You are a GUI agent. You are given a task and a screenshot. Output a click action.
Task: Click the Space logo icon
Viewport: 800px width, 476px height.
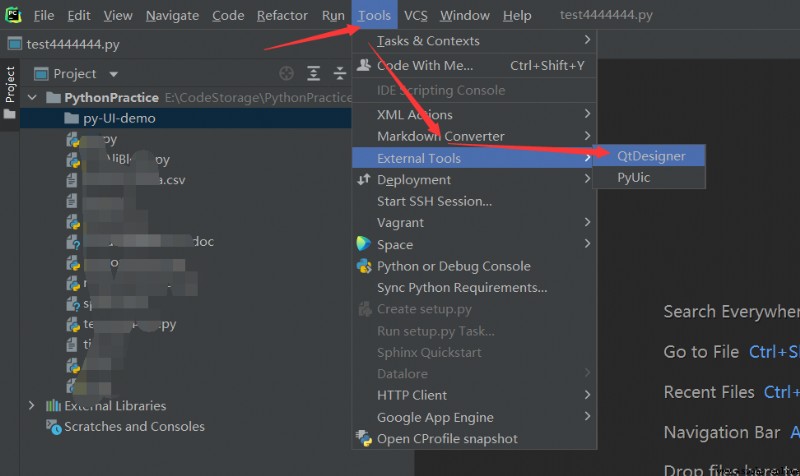click(x=363, y=244)
